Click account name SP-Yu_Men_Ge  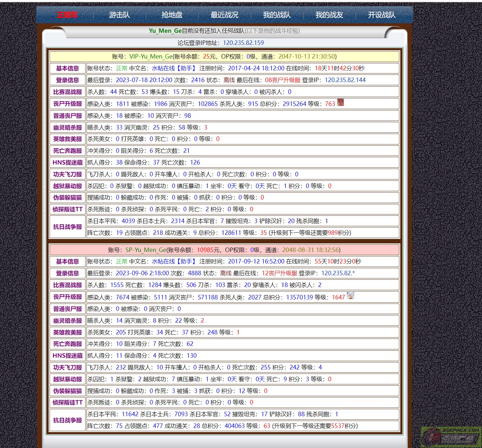146,250
